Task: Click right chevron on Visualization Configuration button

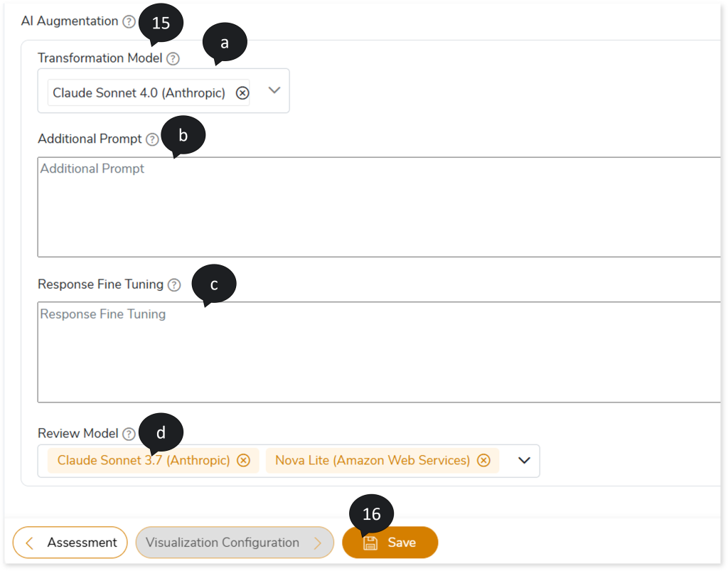Action: [318, 543]
